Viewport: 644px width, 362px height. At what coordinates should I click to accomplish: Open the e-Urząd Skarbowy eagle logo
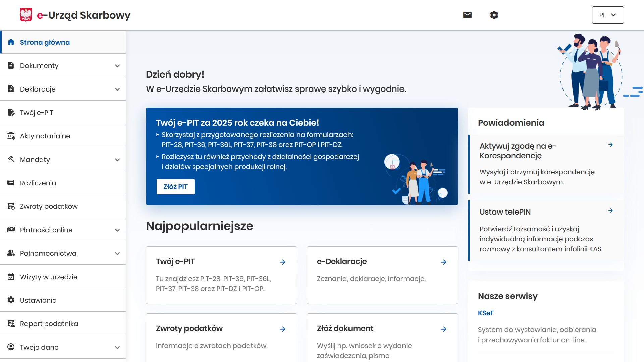pos(26,15)
